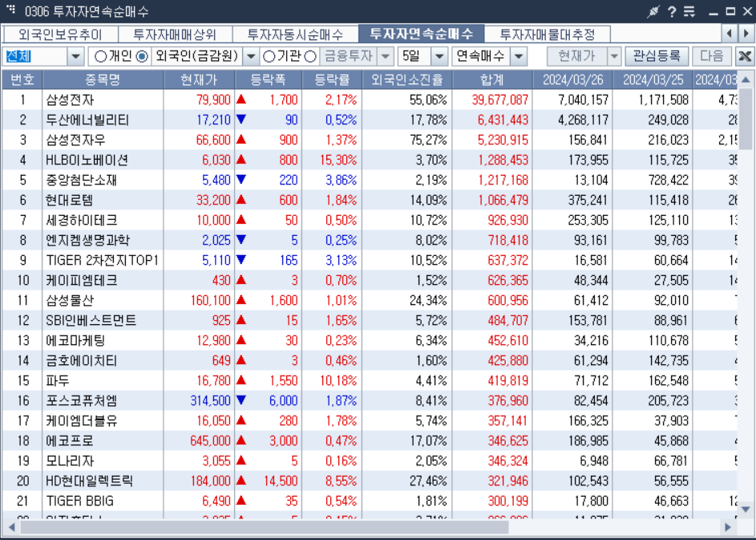Viewport: 756px width, 540px height.
Task: Select the 삼성전자우 stock row
Action: (x=370, y=140)
